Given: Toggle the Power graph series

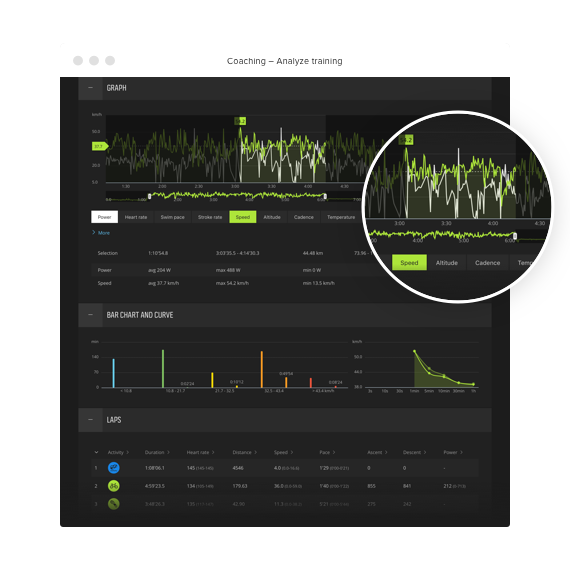Looking at the screenshot, I should [104, 217].
